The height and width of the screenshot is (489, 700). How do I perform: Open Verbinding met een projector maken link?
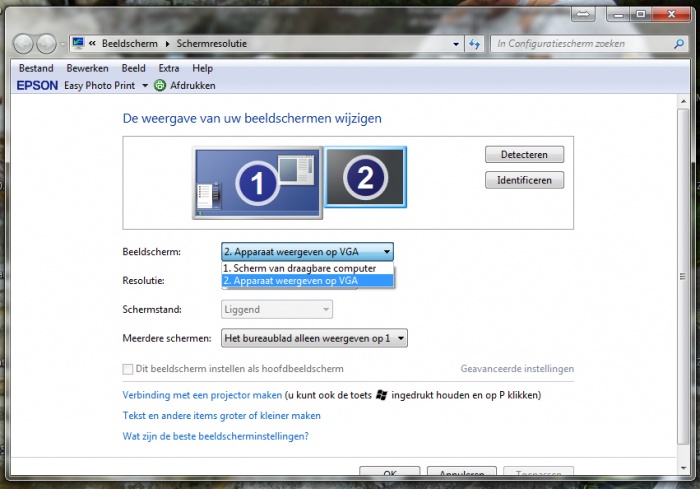(202, 395)
